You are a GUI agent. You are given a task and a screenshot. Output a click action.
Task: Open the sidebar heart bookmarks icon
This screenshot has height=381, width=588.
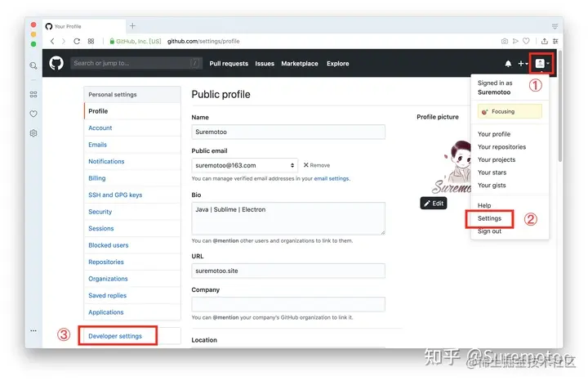pos(33,114)
